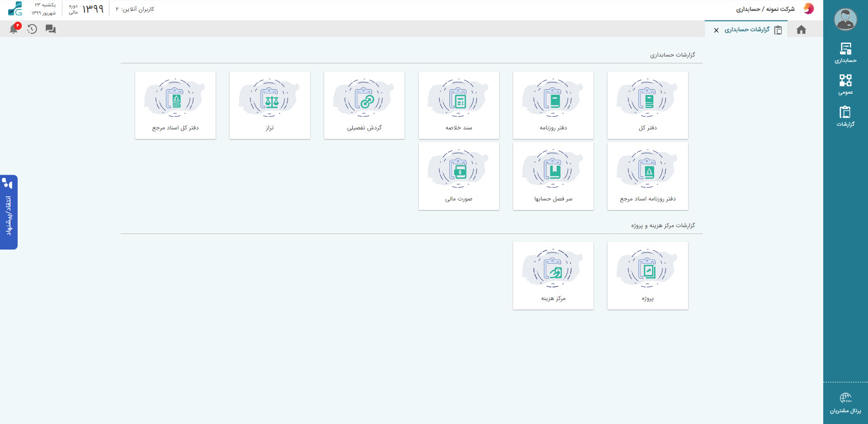Viewport: 868px width, 424px height.
Task: Open the انتقاد/پیشنهاد feedback side button
Action: coord(9,212)
